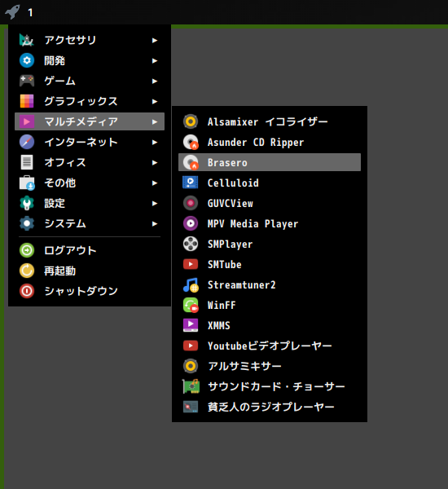
Task: Launch Brasero disc burner
Action: coord(270,162)
